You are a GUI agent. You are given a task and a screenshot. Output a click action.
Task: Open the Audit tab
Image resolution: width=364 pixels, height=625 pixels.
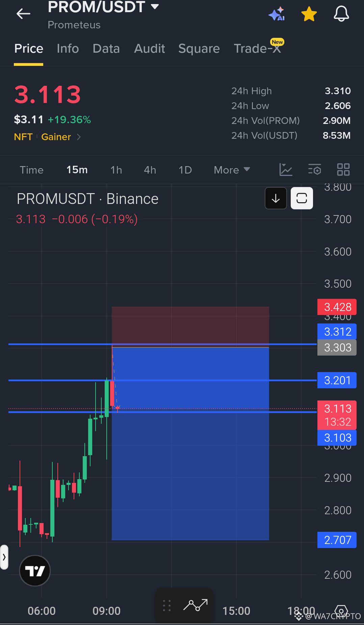point(150,49)
